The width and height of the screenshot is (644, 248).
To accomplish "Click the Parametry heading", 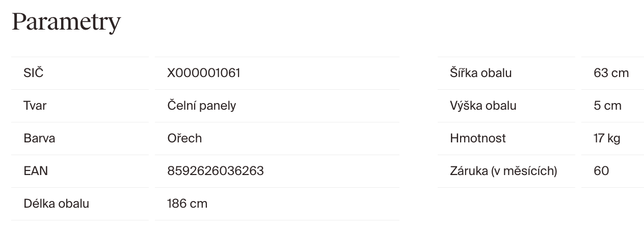I will click(x=66, y=22).
